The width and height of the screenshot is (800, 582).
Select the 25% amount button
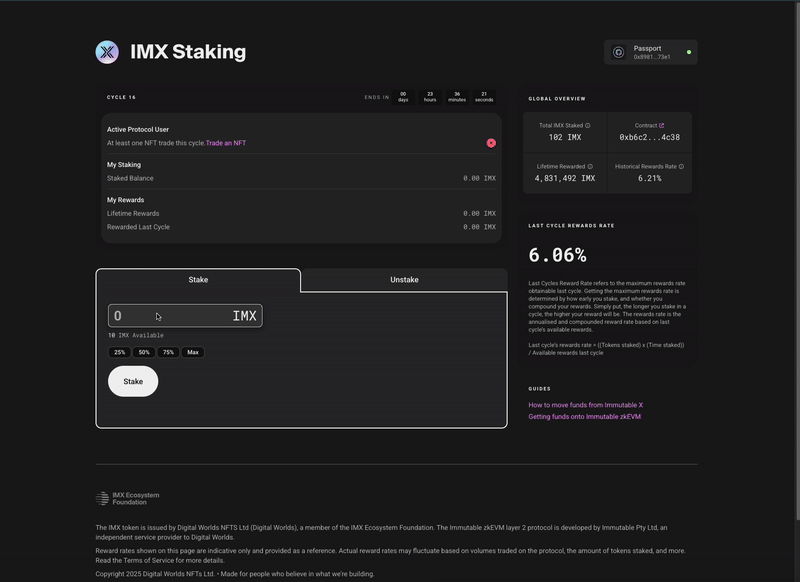[119, 352]
